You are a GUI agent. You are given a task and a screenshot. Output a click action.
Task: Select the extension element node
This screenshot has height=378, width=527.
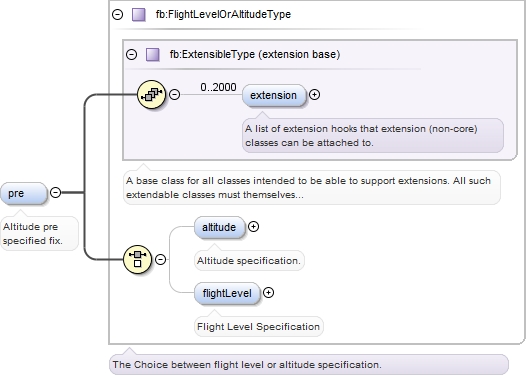coord(274,95)
